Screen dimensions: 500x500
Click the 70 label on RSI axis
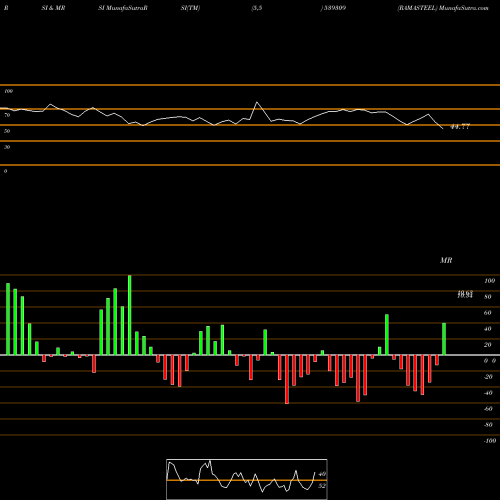click(7, 115)
